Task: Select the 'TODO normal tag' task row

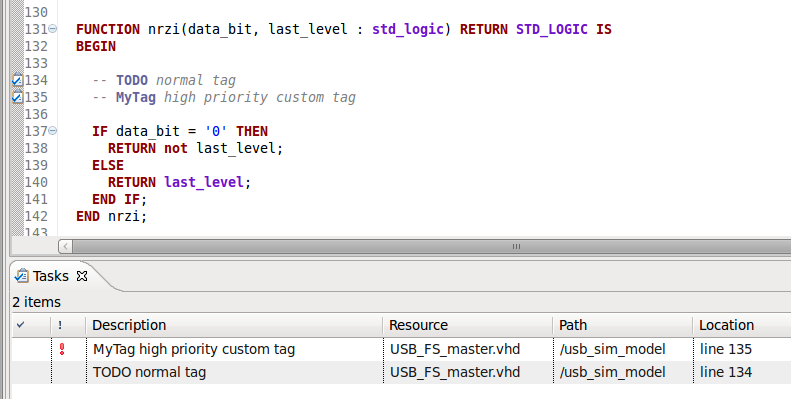Action: (x=401, y=372)
